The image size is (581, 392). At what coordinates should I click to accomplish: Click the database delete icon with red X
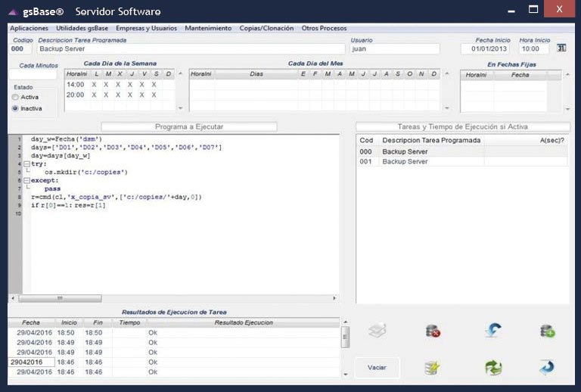coord(433,331)
